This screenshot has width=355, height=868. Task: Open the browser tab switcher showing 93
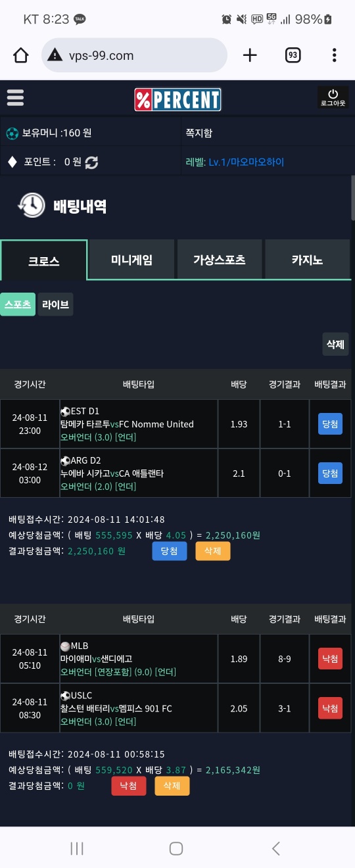click(x=293, y=55)
